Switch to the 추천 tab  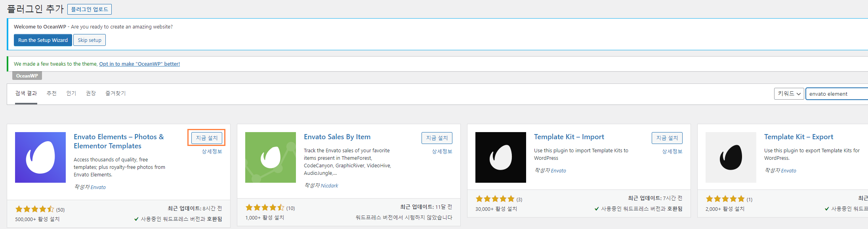[52, 93]
